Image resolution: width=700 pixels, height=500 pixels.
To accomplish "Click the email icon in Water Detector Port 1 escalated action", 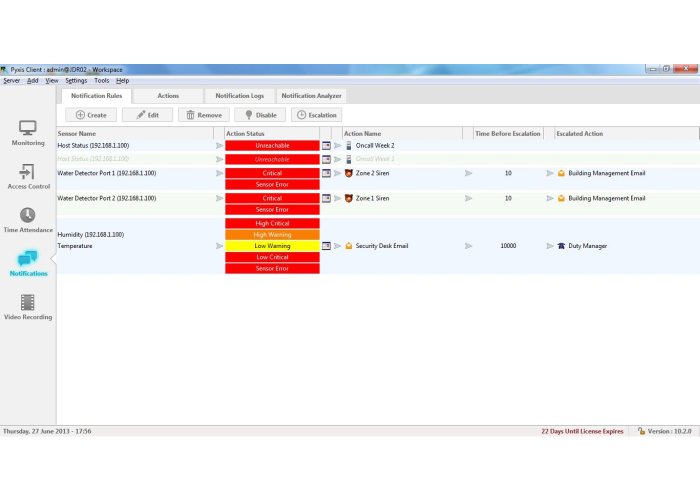I will click(561, 173).
